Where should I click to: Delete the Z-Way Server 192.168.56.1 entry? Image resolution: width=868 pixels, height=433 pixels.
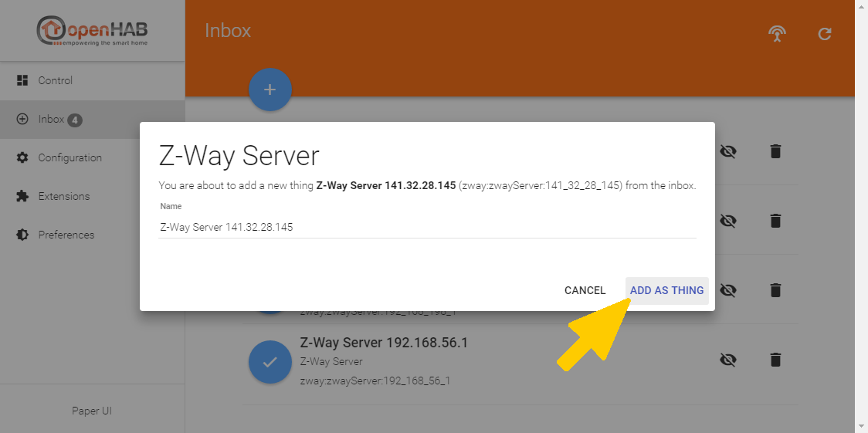(x=775, y=360)
